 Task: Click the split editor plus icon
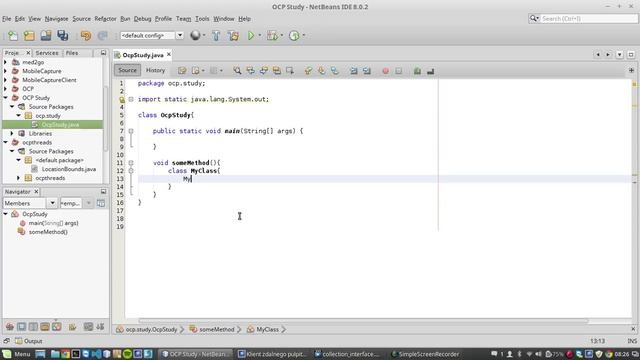coord(631,70)
